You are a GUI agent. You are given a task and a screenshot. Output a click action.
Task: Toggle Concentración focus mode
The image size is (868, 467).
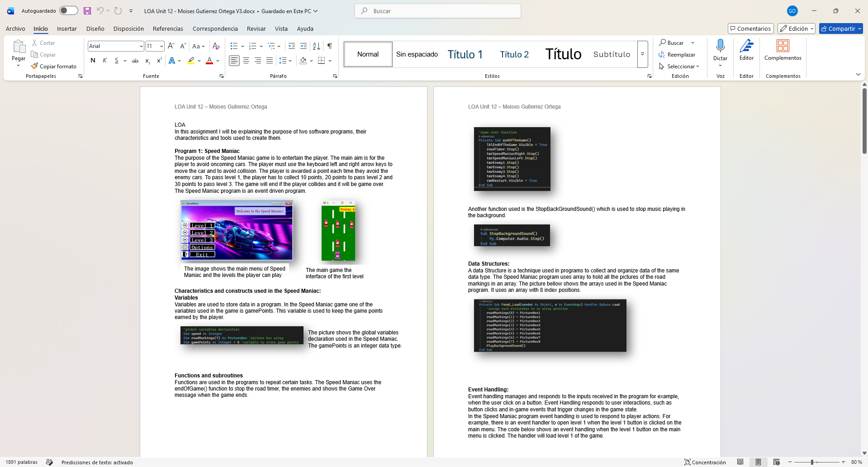[x=705, y=462]
